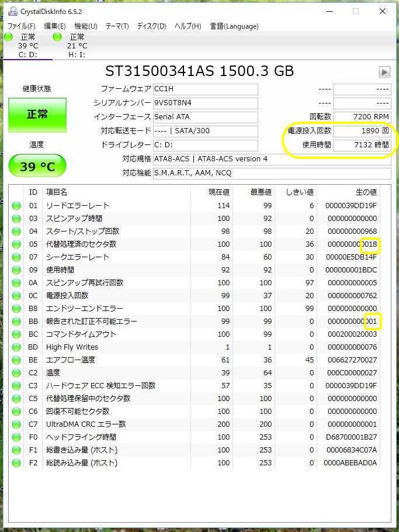399x532 pixels.
Task: Click status icon for B8 エンドツーエンドエラー
Action: click(x=16, y=309)
